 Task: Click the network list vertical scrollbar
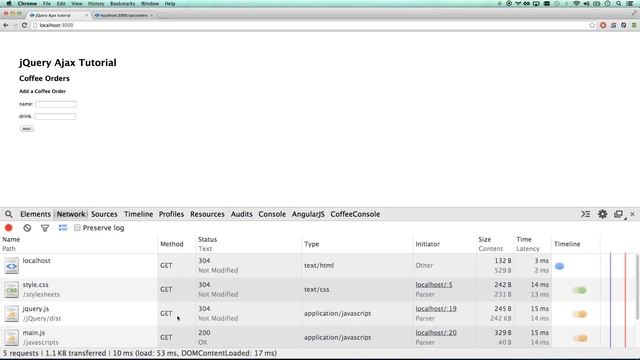tap(637, 287)
